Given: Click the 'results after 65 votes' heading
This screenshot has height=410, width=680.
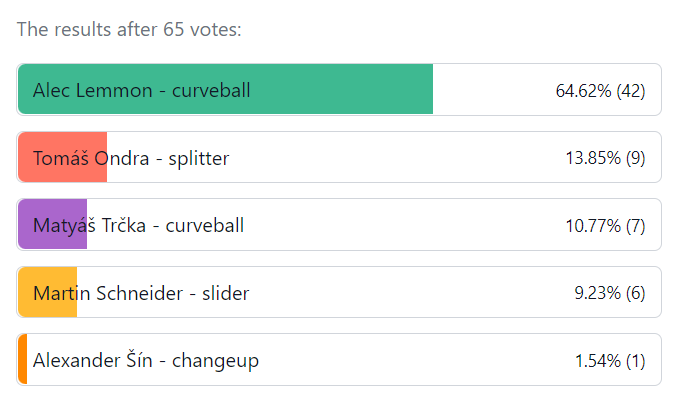Looking at the screenshot, I should [x=129, y=29].
